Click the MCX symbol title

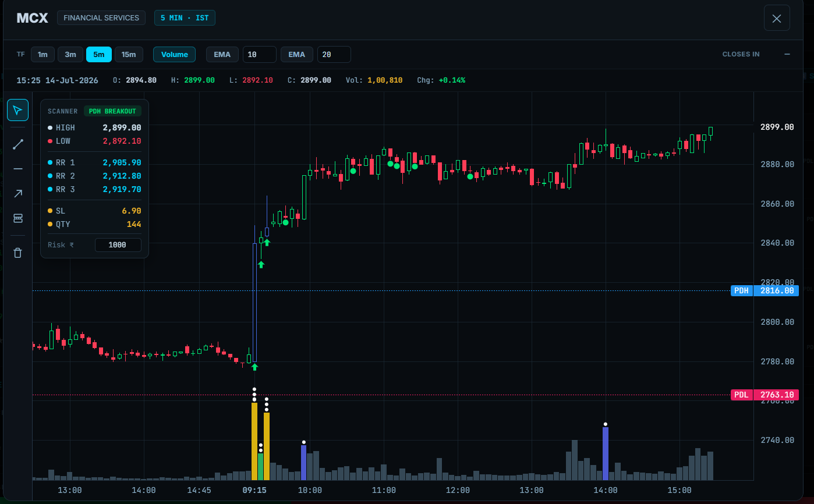[x=32, y=18]
